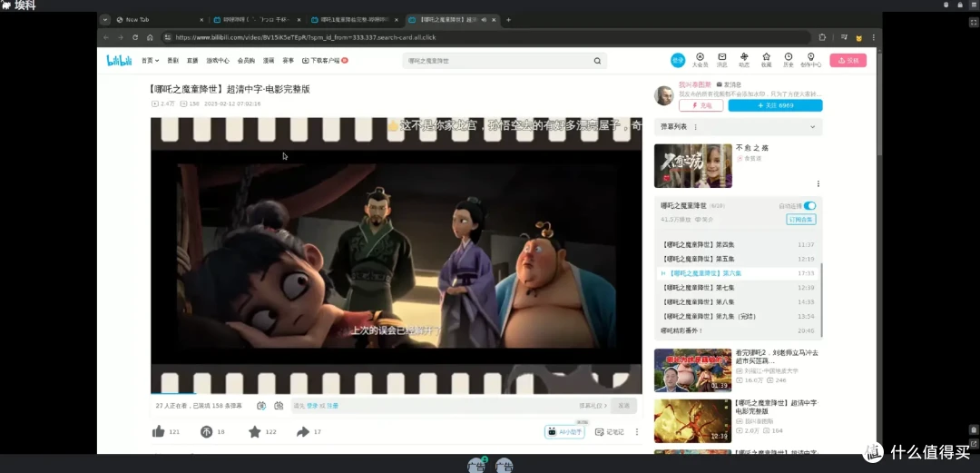Play 【哪吒之魔童降世】第七集
980x473 pixels.
738,288
